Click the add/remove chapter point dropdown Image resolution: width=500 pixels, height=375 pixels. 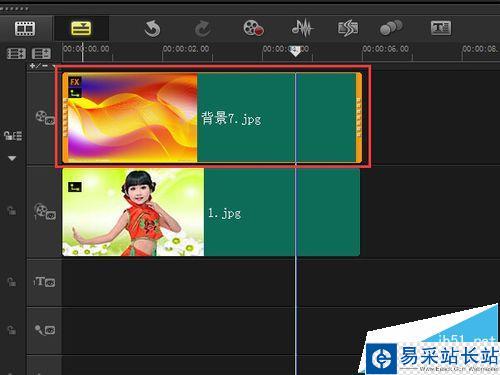pyautogui.click(x=42, y=66)
